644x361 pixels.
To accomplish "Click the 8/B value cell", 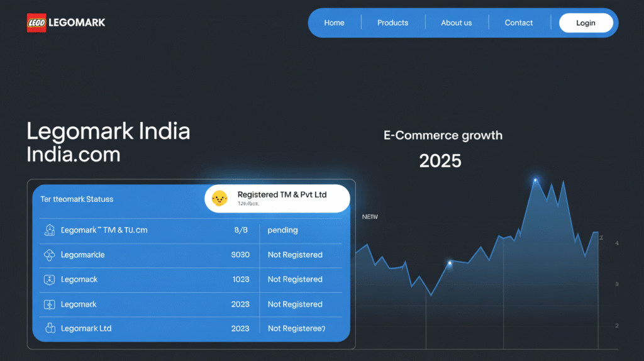I will (x=241, y=230).
